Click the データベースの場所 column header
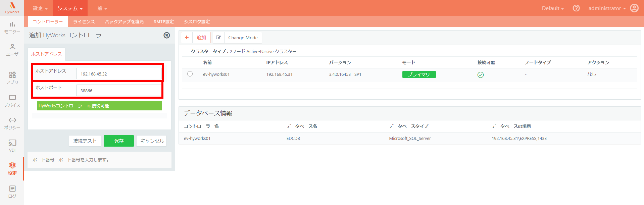Screen dimensions: 644x205 coord(511,126)
